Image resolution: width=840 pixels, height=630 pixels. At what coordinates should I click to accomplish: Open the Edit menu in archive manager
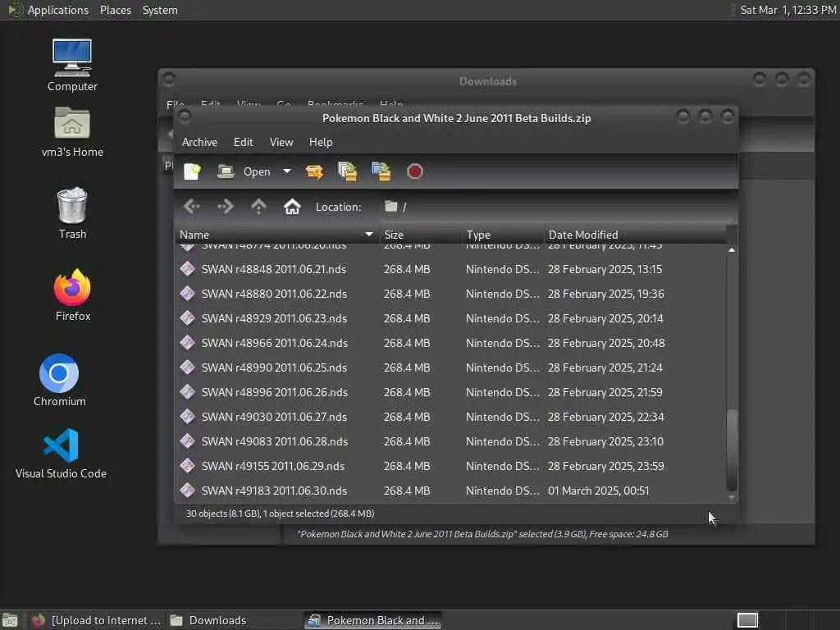click(243, 142)
